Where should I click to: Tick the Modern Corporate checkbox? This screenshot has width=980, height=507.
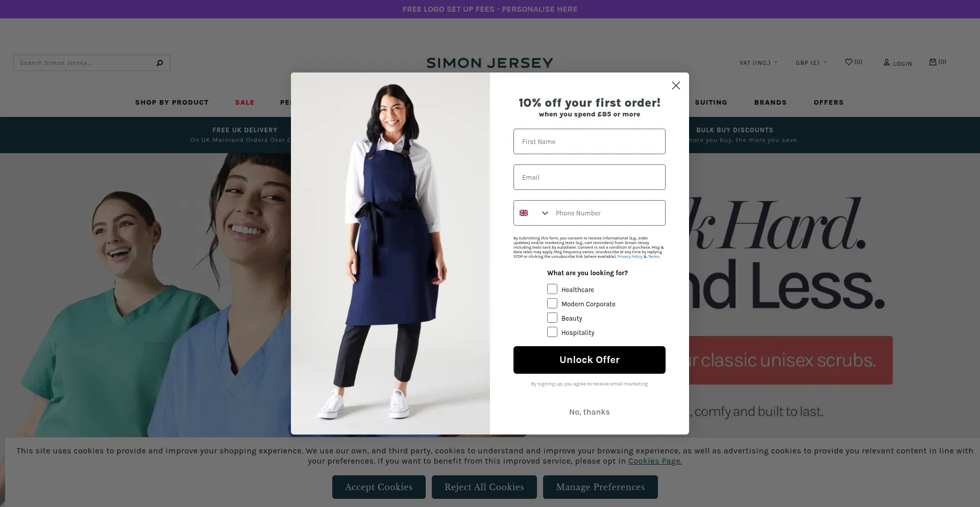point(552,303)
